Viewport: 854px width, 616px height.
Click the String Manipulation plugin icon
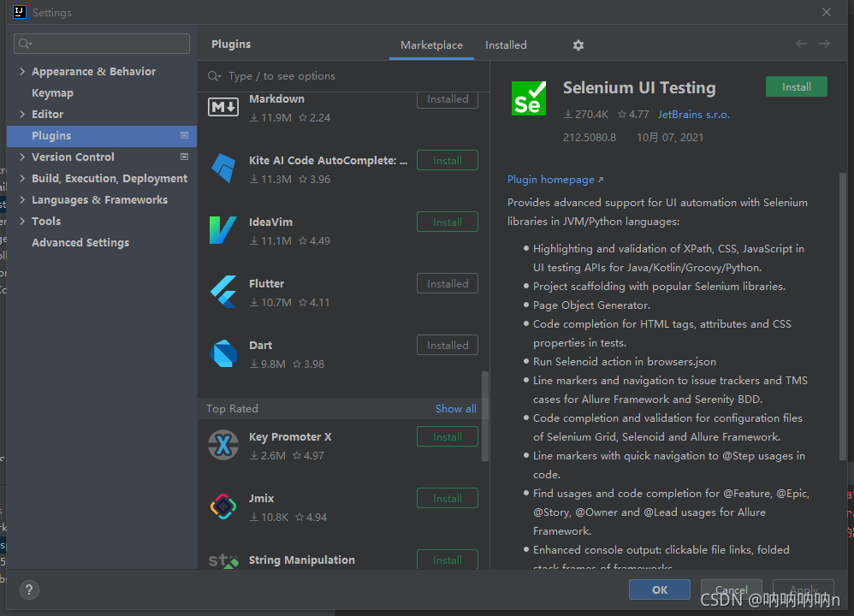click(223, 561)
